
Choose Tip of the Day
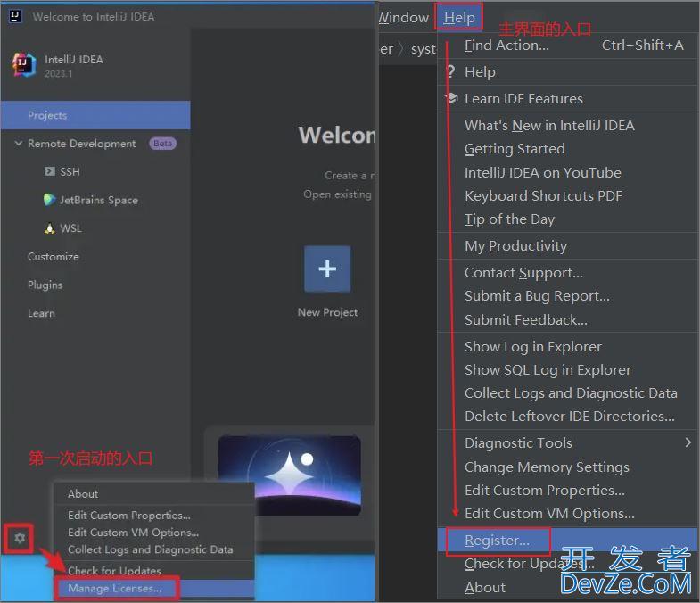tap(567, 219)
